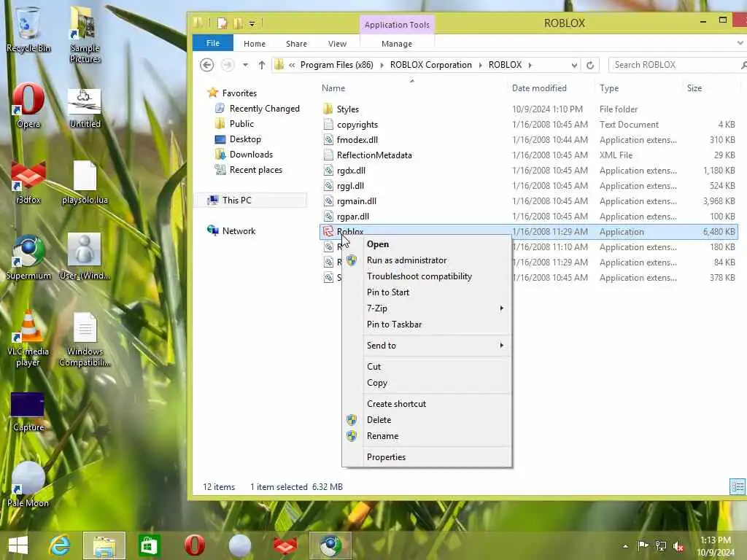Choose Open in context menu
Viewport: 747px width, 560px height.
[427, 244]
